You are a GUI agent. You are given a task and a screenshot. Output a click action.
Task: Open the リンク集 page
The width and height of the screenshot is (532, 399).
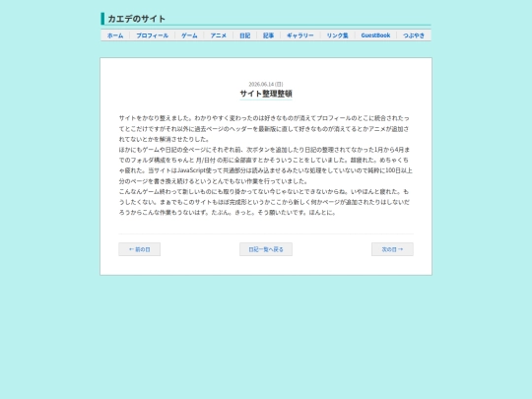pyautogui.click(x=338, y=35)
